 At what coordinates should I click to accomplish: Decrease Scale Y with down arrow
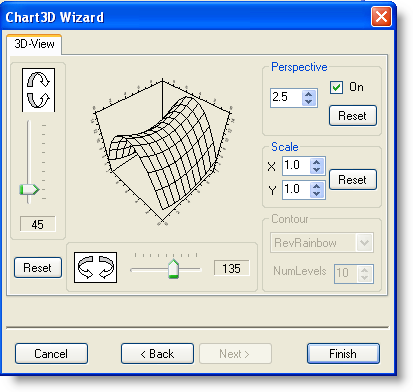[317, 193]
